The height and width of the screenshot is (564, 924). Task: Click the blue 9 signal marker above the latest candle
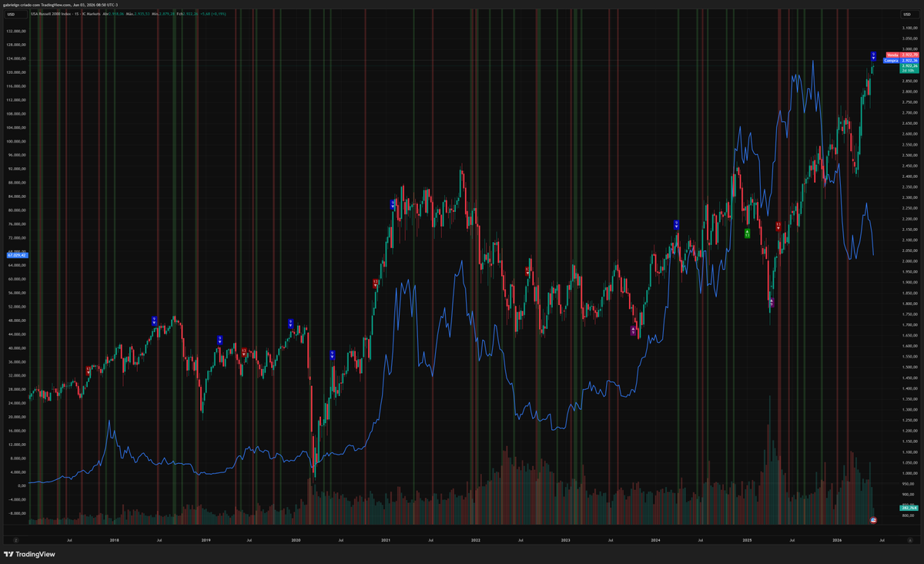[x=873, y=56]
